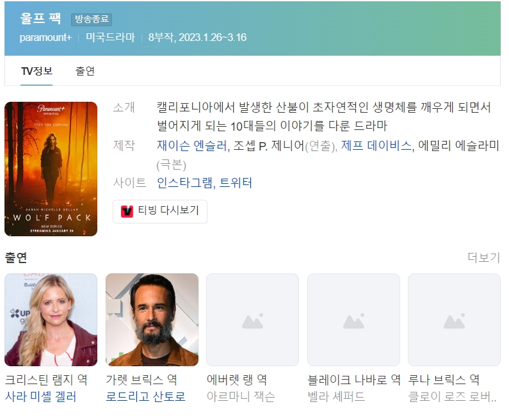Screen dimensions: 509x420
Task: Select the 아르마니 잭슨 actor name
Action: click(x=241, y=397)
